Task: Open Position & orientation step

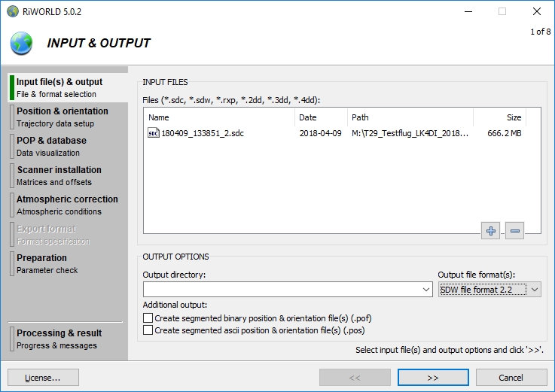Action: tap(67, 117)
